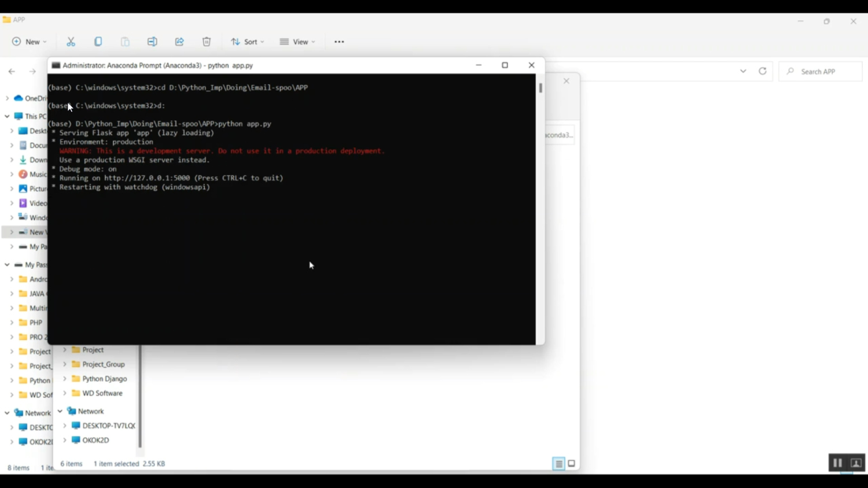Click the Delete trash can icon
868x488 pixels.
coord(207,42)
